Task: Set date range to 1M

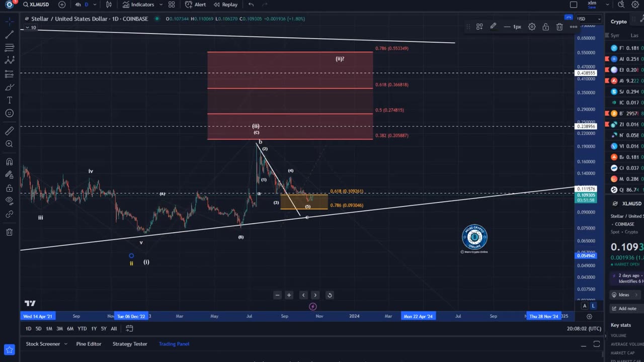Action: [x=49, y=329]
